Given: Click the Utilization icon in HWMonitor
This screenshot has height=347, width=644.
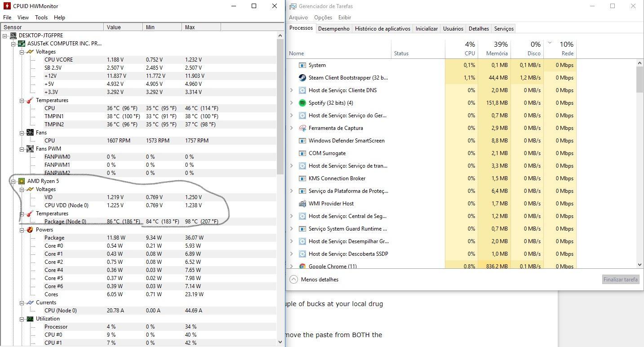Looking at the screenshot, I should click(30, 319).
